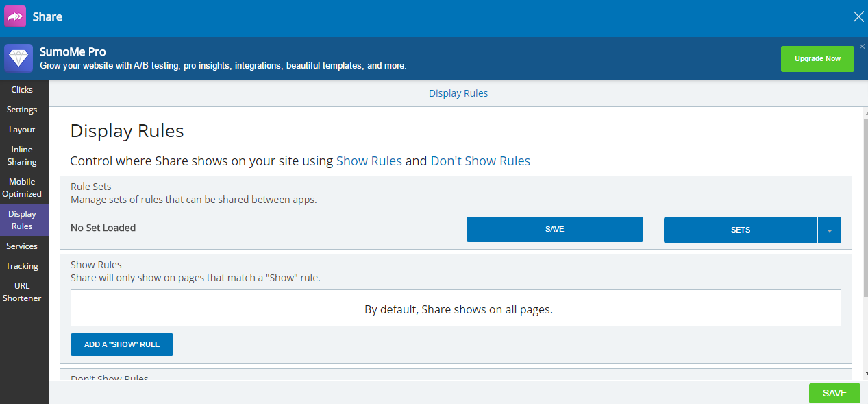Open the Clicks section
868x404 pixels.
point(22,90)
